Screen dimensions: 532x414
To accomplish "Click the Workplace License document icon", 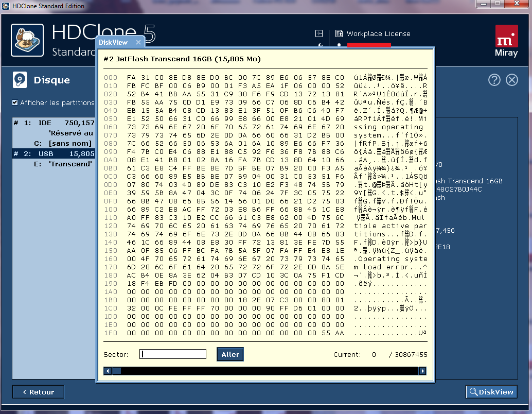I will pyautogui.click(x=339, y=33).
